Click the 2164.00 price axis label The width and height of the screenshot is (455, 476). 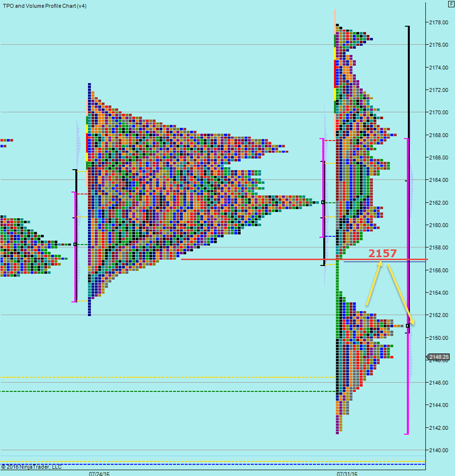(437, 180)
